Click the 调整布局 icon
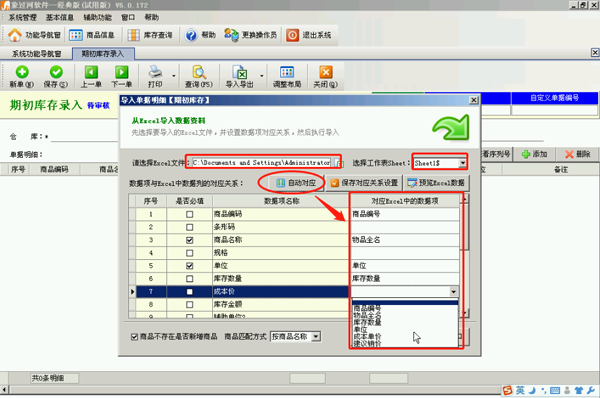Image resolution: width=600 pixels, height=398 pixels. point(287,72)
